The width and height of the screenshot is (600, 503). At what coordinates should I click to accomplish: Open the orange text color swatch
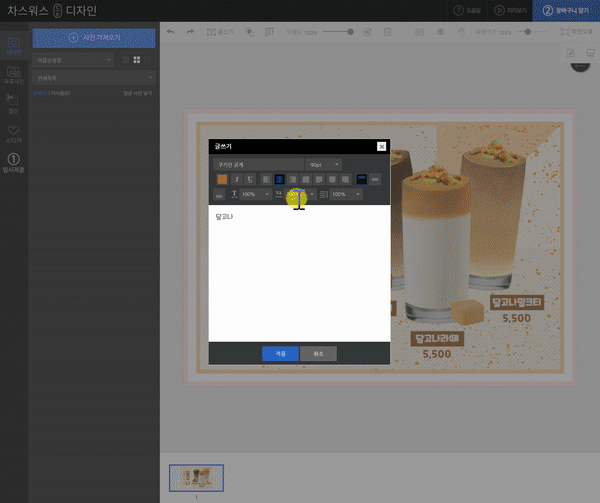(222, 179)
